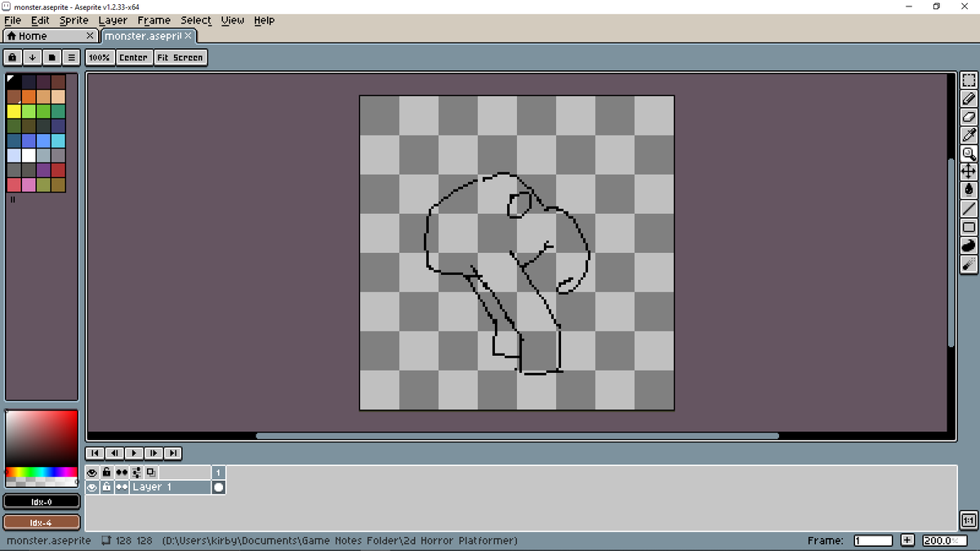Select the Eraser tool
This screenshot has width=980, height=551.
click(969, 117)
